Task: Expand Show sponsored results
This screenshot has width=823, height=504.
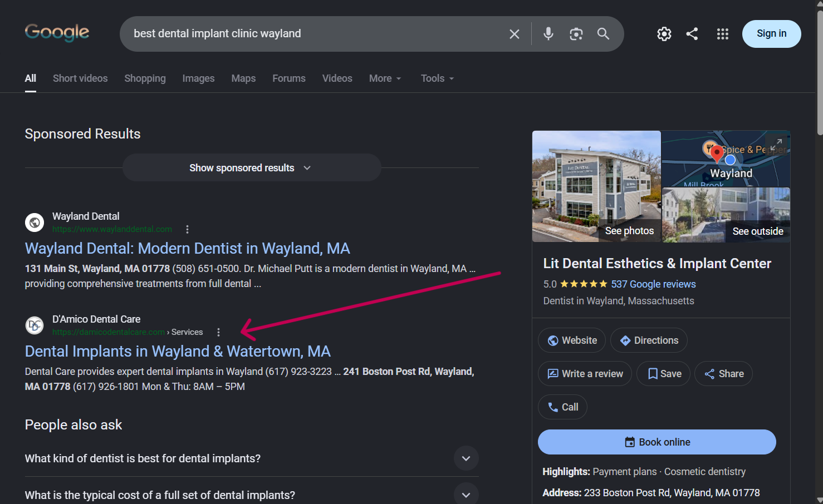Action: 252,168
